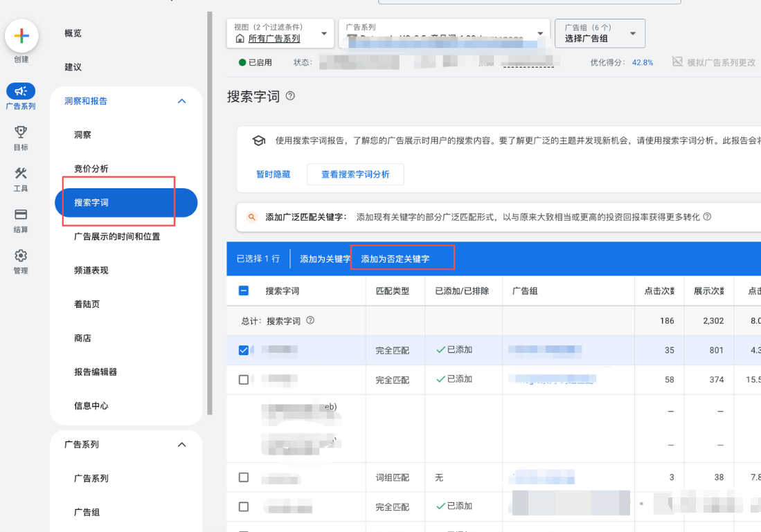Click the 创建 plus icon
The image size is (761, 532).
tap(21, 35)
